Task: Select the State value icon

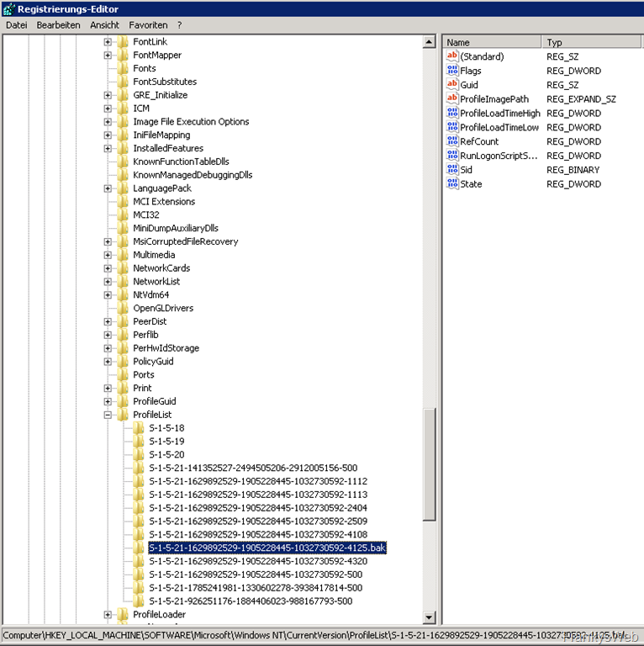Action: pos(452,184)
